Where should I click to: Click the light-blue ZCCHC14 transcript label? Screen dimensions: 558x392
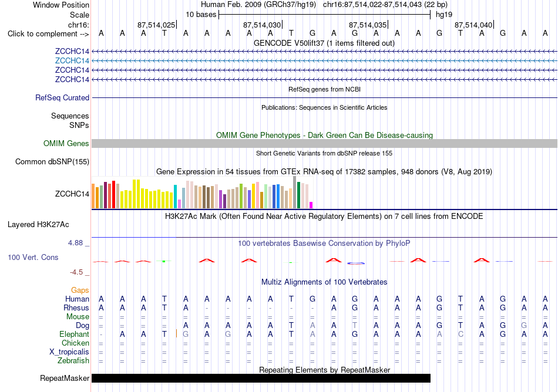pos(72,60)
